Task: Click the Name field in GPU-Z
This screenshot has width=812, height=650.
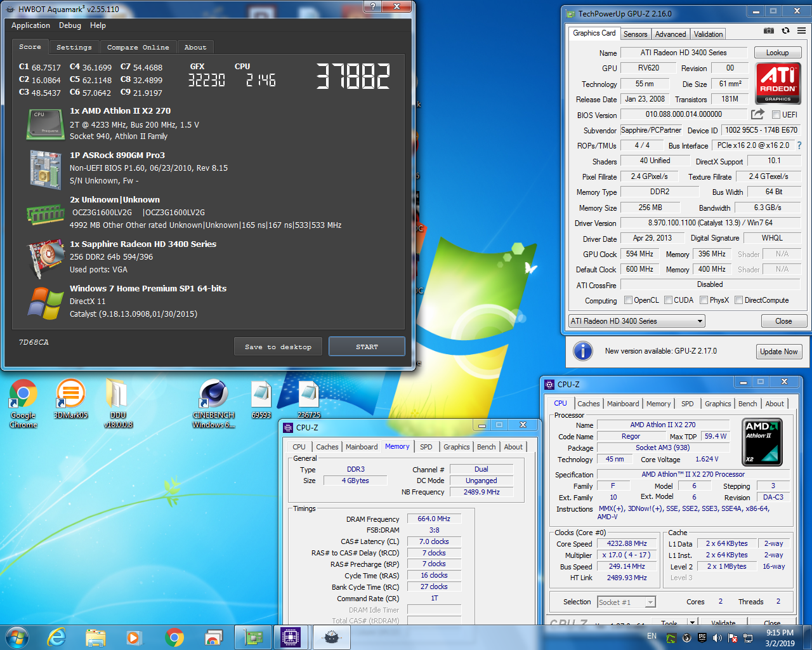Action: point(683,53)
